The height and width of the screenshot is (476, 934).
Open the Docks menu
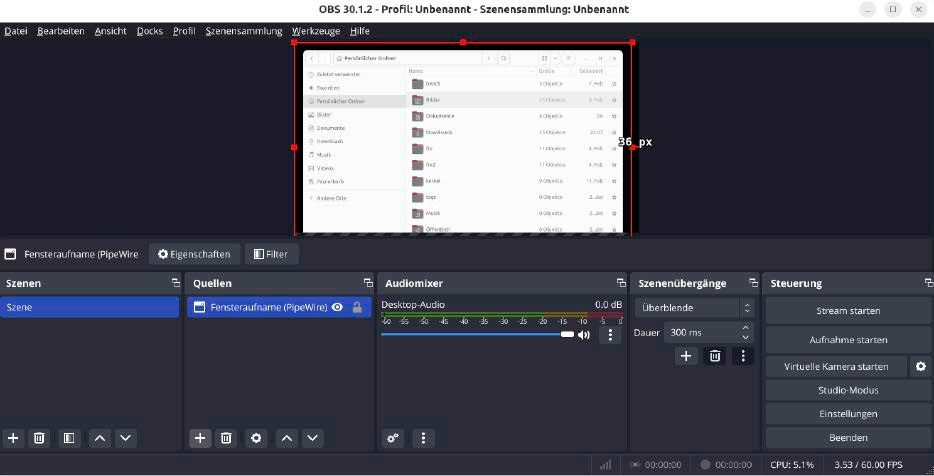[x=150, y=31]
